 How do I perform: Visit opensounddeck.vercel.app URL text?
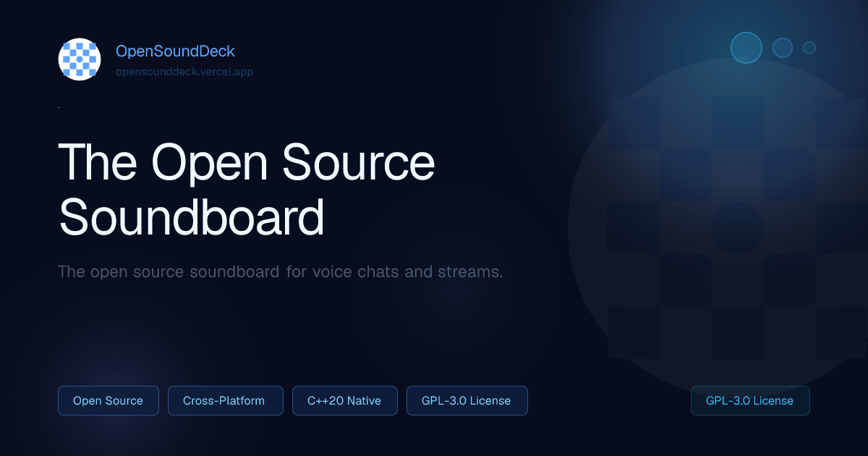coord(184,72)
